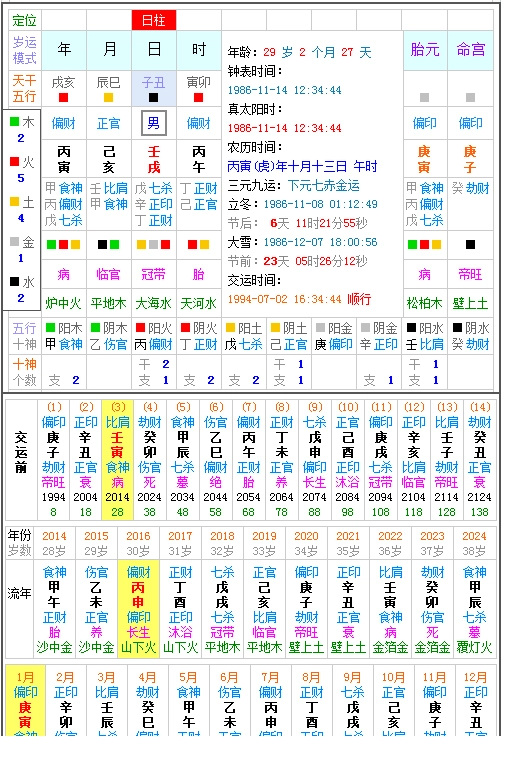Click the 平地木 nayin under month pillar
The height and width of the screenshot is (771, 509).
[x=109, y=303]
